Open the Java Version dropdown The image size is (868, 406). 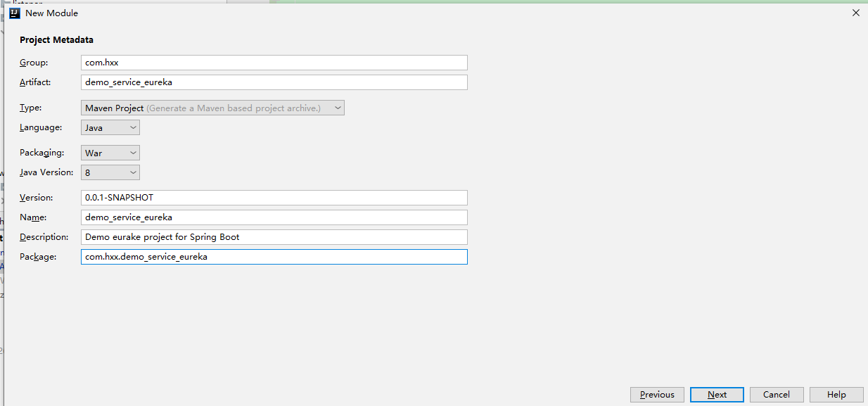click(x=110, y=172)
